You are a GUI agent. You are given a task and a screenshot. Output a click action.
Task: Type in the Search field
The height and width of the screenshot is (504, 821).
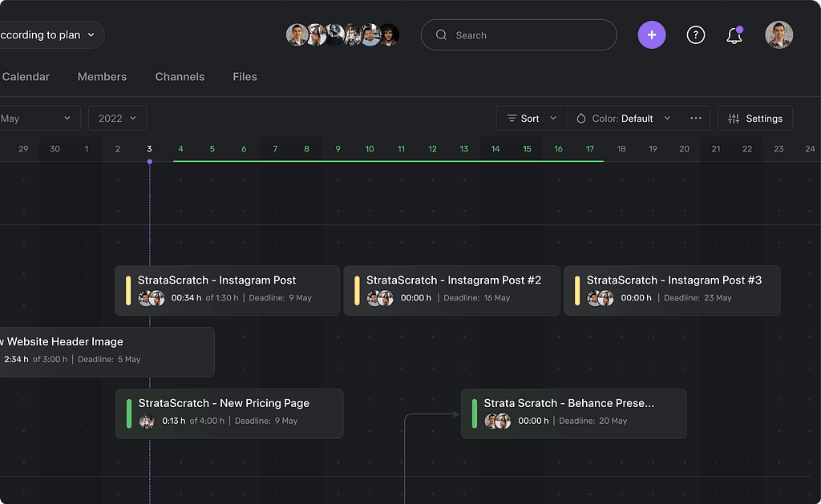[x=529, y=35]
